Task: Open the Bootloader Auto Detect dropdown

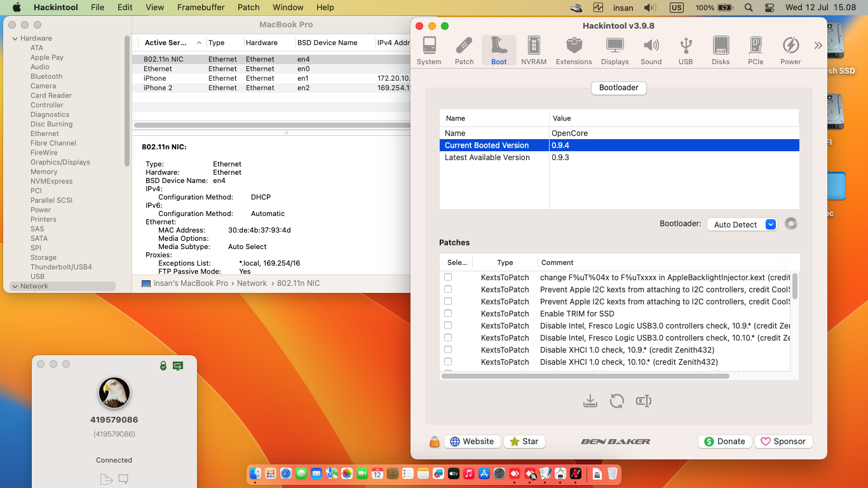Action: coord(742,224)
